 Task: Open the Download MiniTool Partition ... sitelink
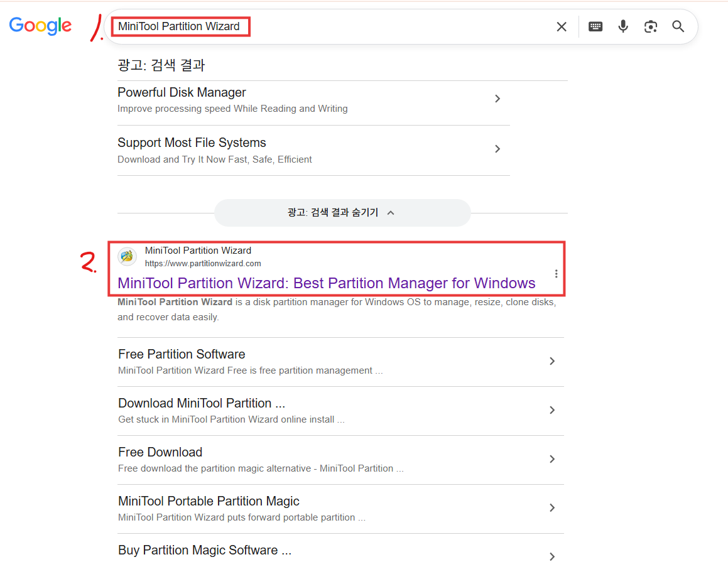tap(202, 403)
